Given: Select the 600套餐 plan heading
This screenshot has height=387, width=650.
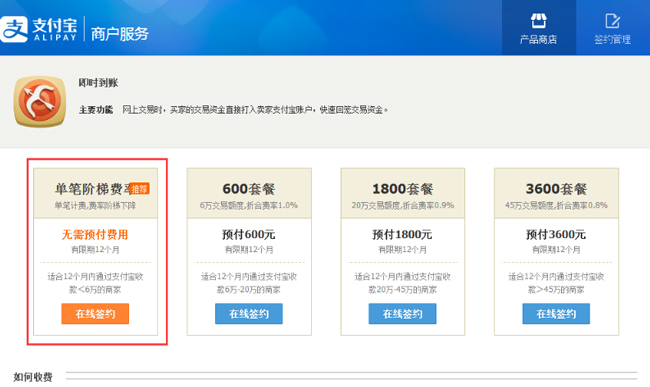Looking at the screenshot, I should pos(249,189).
